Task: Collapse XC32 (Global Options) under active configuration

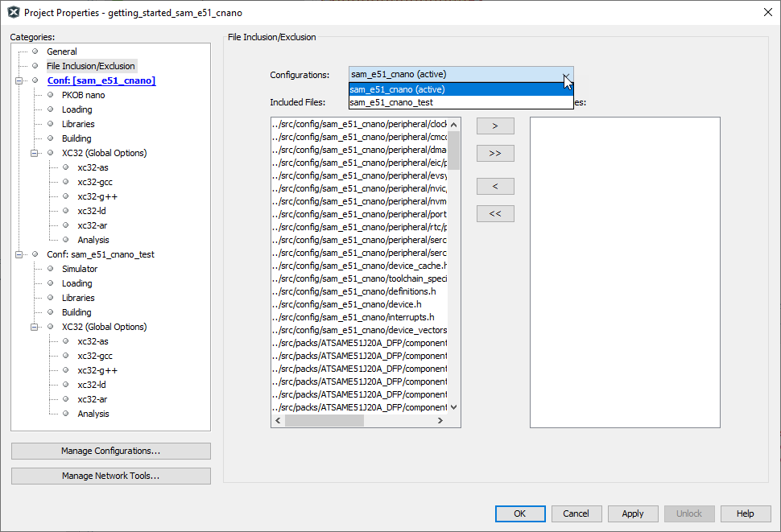Action: tap(35, 153)
